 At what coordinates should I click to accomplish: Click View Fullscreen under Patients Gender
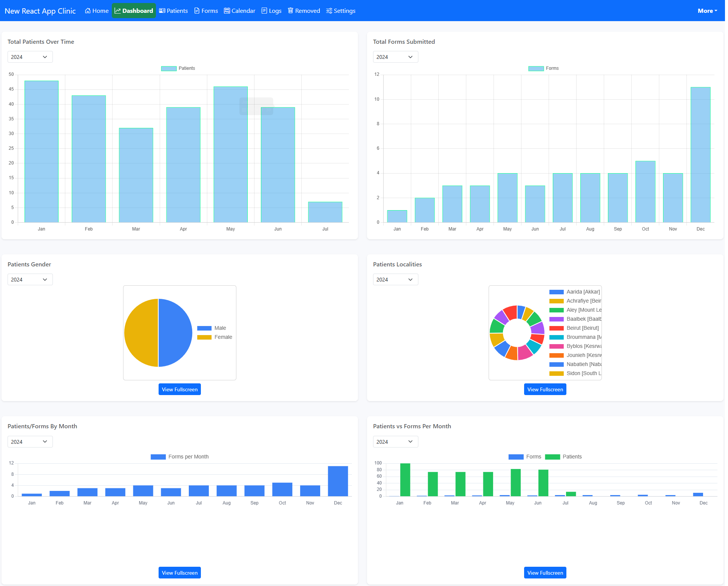pos(180,389)
